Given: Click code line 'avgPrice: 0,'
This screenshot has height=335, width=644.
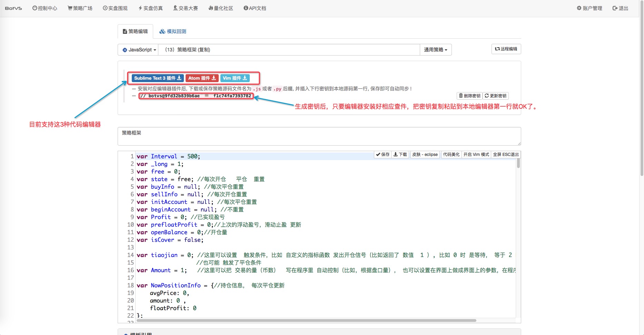Looking at the screenshot, I should 169,293.
